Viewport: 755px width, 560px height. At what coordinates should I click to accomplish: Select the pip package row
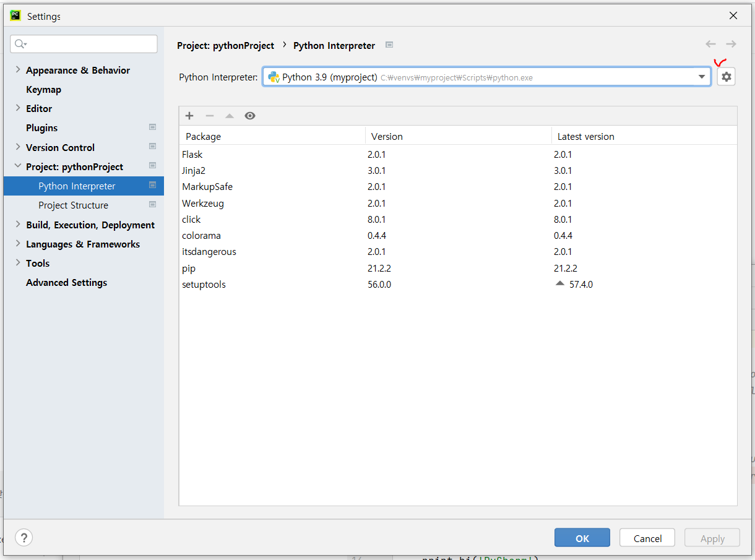(458, 269)
